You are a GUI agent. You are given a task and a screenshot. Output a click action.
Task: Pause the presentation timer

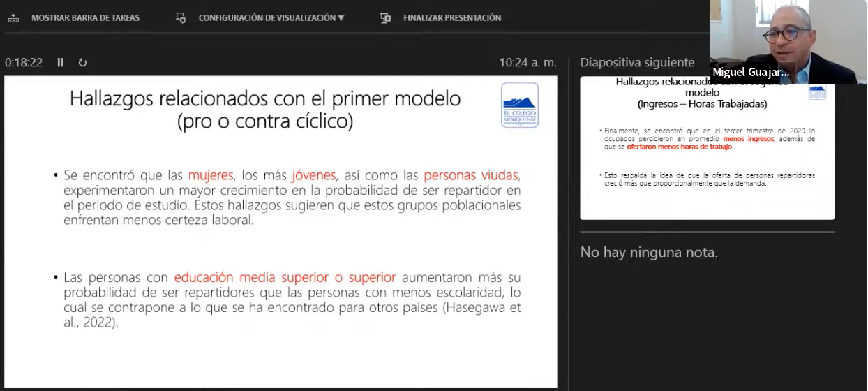coord(61,62)
